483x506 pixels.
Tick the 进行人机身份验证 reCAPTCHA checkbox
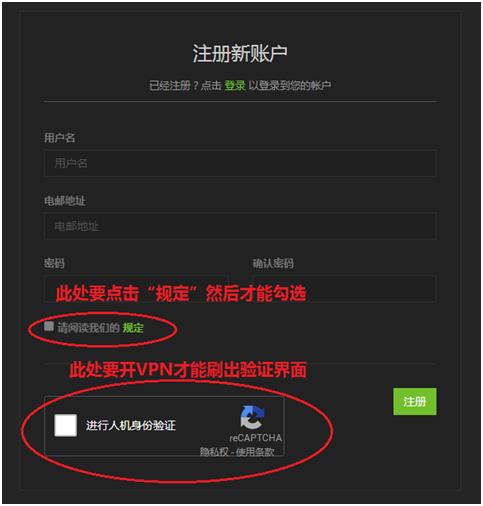[66, 425]
